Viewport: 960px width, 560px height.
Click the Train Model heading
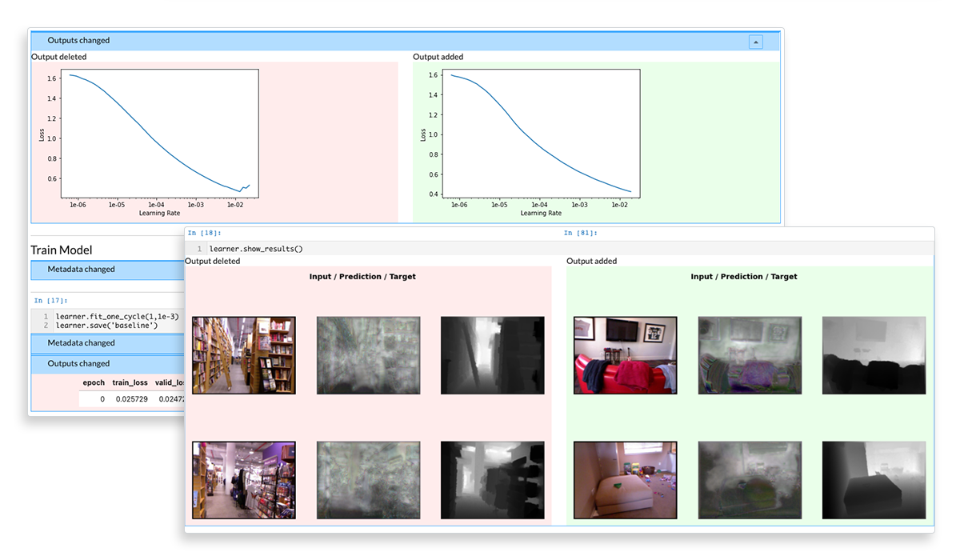tap(62, 250)
